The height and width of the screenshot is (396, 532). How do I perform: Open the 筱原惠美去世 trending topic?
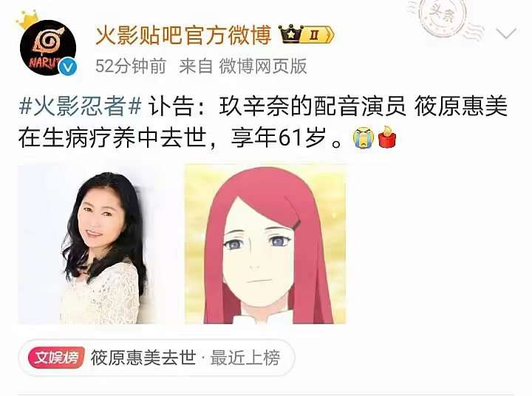[x=143, y=358]
